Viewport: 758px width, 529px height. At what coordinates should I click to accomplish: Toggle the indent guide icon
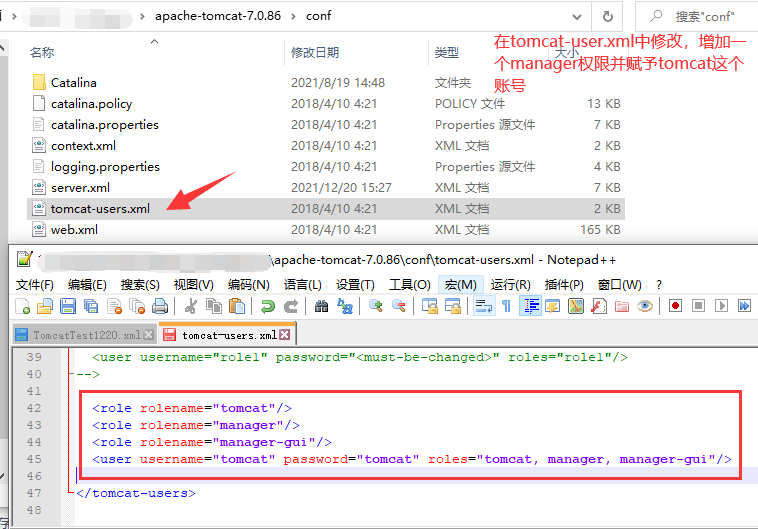point(530,306)
